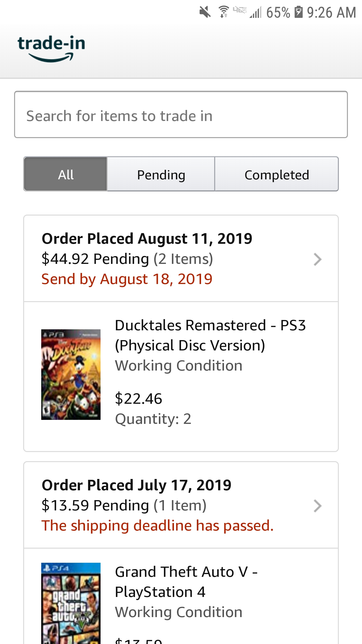Tap the muted sound status icon
This screenshot has height=644, width=362.
(205, 12)
